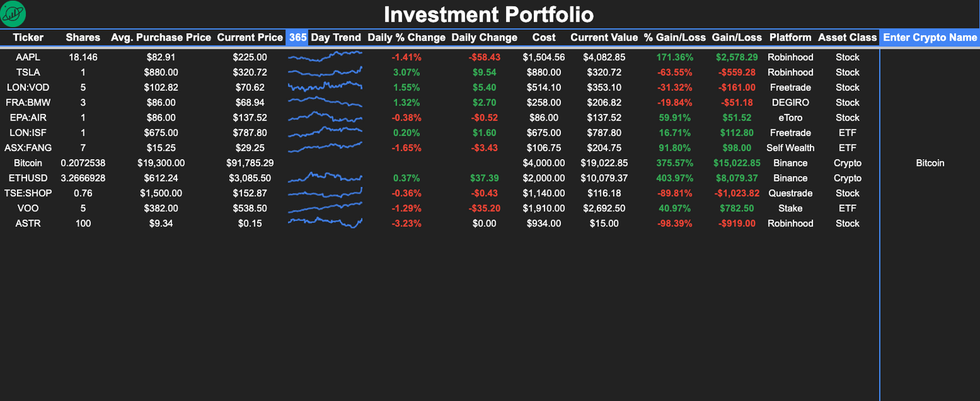Screen dimensions: 980x401
Task: Select the highlighted 365 trend period cell
Action: tap(298, 38)
